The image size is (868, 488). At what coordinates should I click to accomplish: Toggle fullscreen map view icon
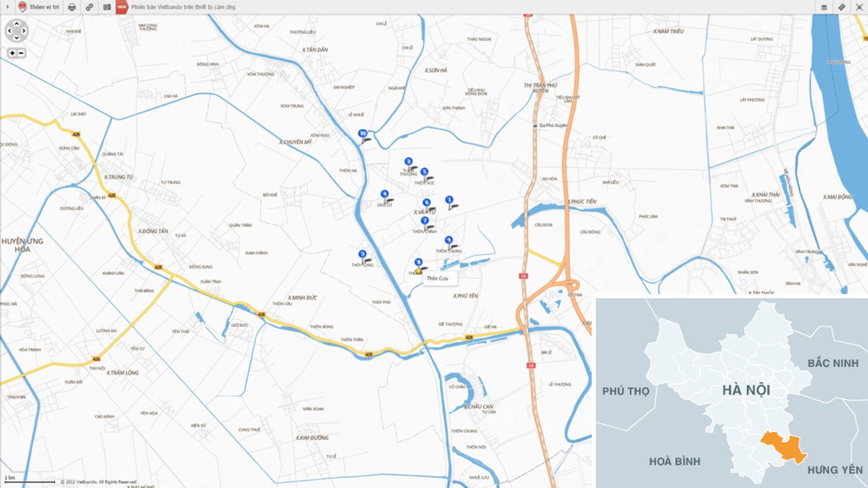point(859,7)
